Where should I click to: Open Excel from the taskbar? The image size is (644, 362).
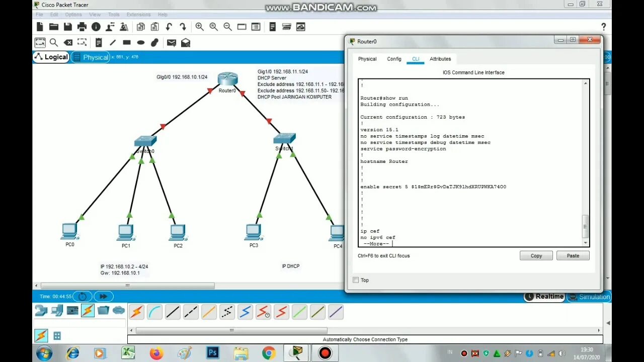pyautogui.click(x=128, y=353)
